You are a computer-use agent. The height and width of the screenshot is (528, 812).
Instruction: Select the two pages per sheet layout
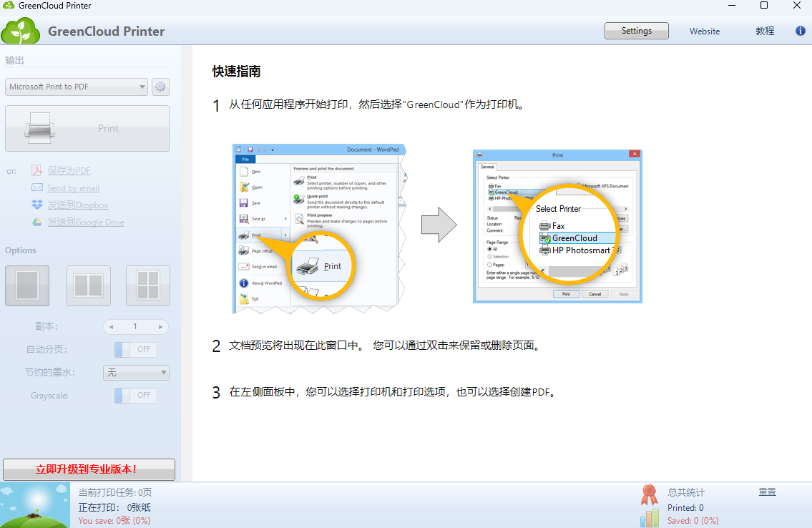point(88,285)
